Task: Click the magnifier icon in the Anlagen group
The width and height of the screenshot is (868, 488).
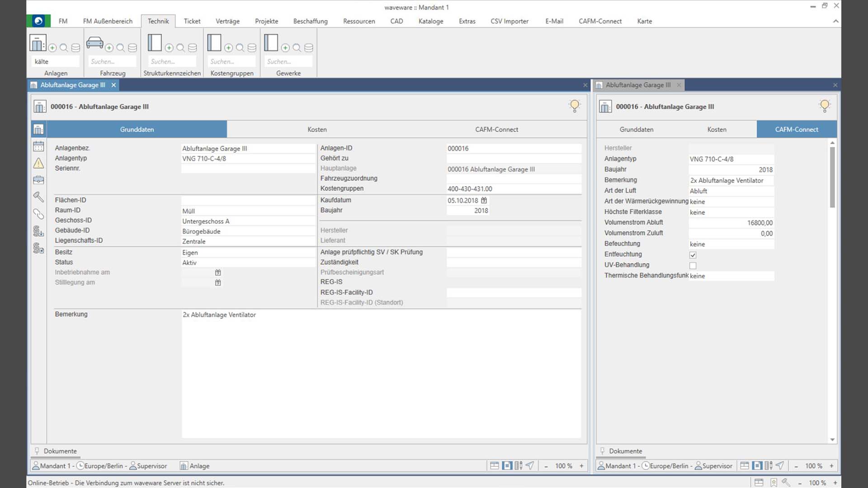Action: tap(64, 48)
